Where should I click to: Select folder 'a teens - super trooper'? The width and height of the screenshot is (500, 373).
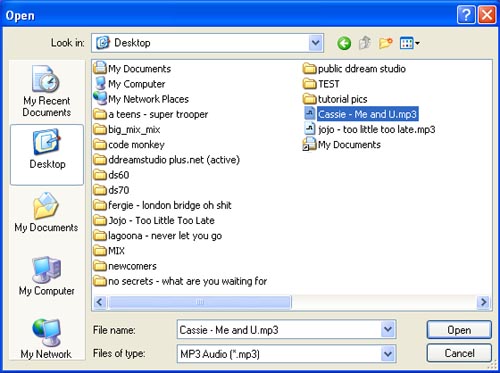[151, 114]
